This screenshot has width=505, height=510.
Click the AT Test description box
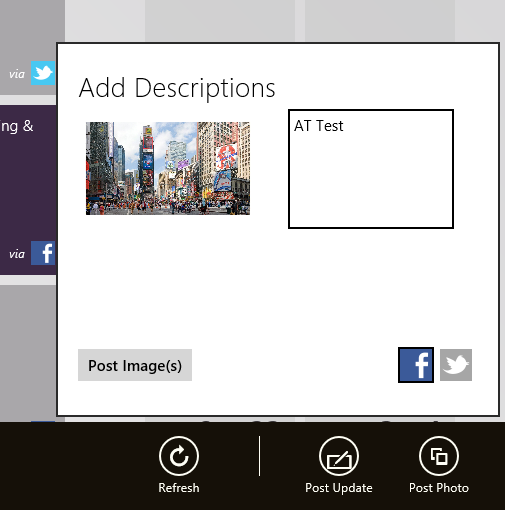(371, 169)
